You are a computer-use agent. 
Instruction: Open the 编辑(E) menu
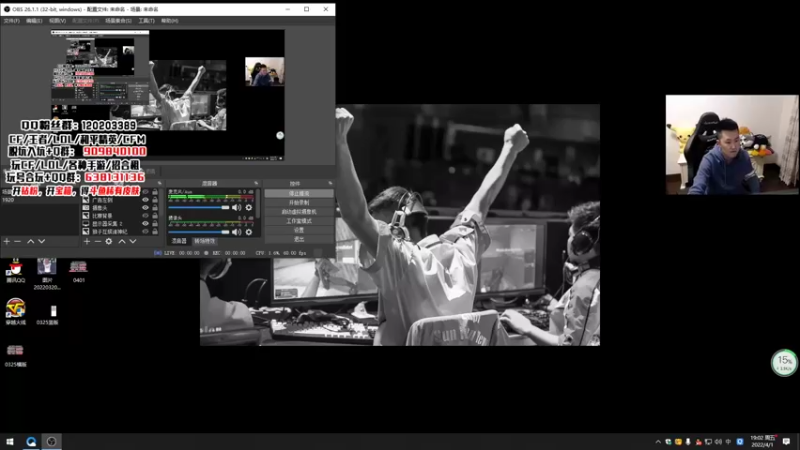(x=34, y=21)
